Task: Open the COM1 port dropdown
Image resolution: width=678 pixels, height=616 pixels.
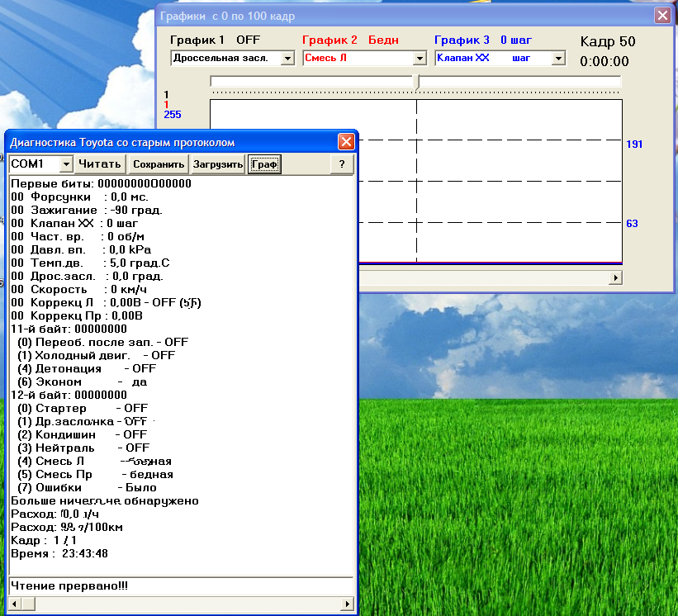Action: [66, 164]
